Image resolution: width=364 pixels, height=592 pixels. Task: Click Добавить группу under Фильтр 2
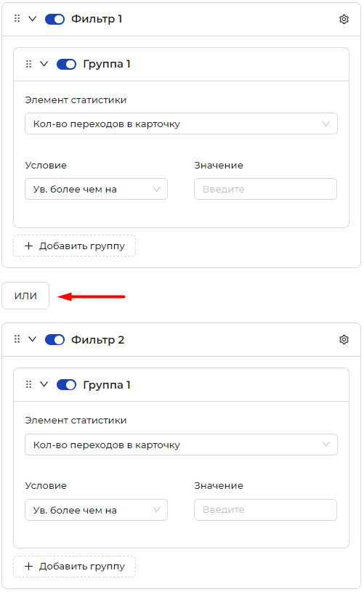[x=74, y=567]
